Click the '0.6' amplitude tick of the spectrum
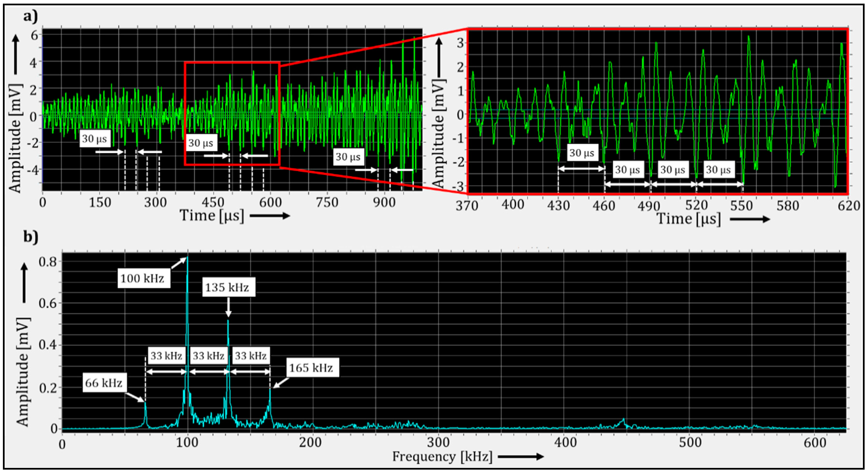This screenshot has height=473, width=868. (x=48, y=303)
